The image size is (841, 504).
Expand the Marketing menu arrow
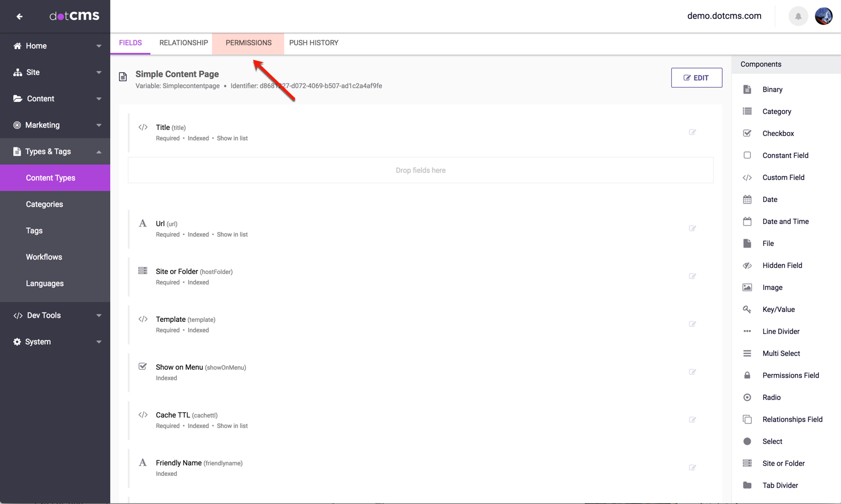click(x=99, y=125)
